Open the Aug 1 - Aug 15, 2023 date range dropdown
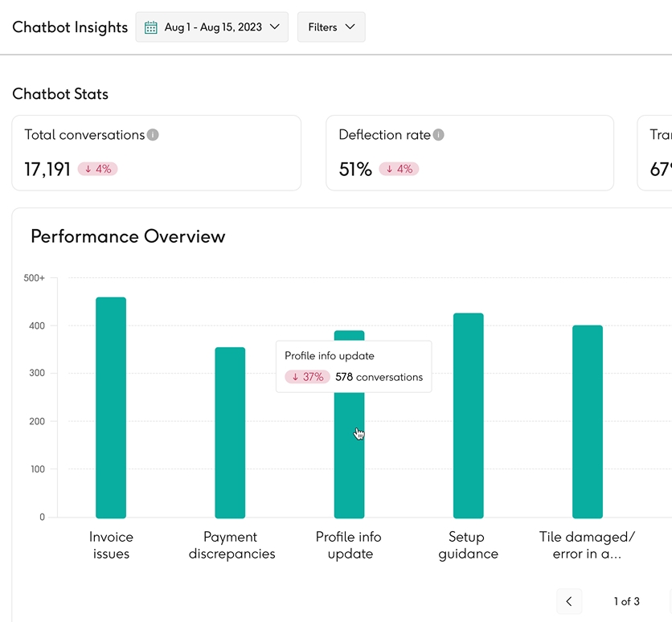The width and height of the screenshot is (672, 622). pyautogui.click(x=212, y=27)
